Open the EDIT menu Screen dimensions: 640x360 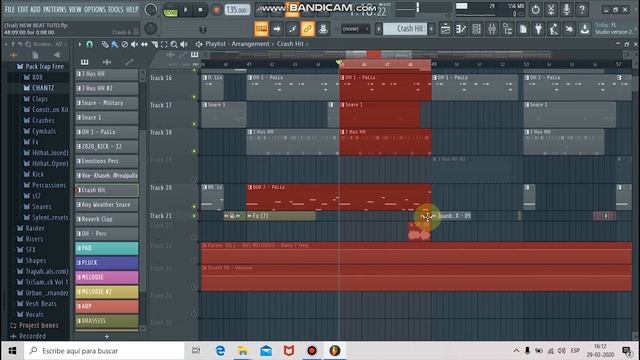tap(22, 9)
